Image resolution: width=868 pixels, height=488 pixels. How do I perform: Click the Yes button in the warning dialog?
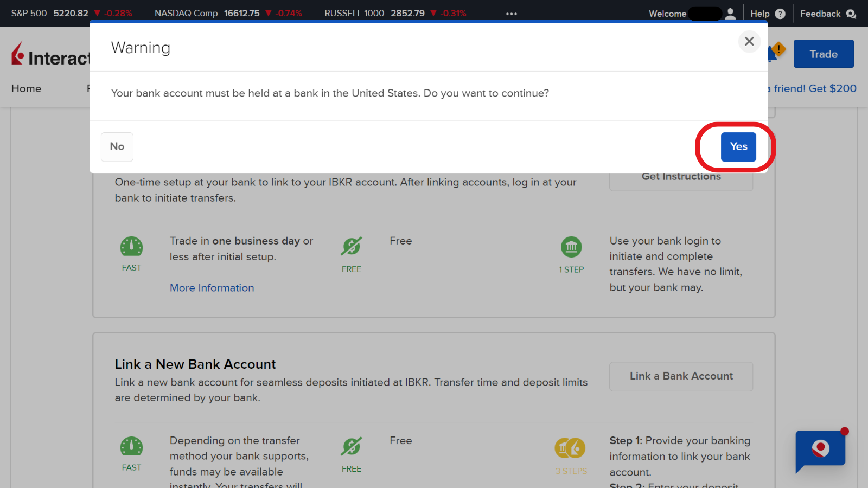point(738,147)
